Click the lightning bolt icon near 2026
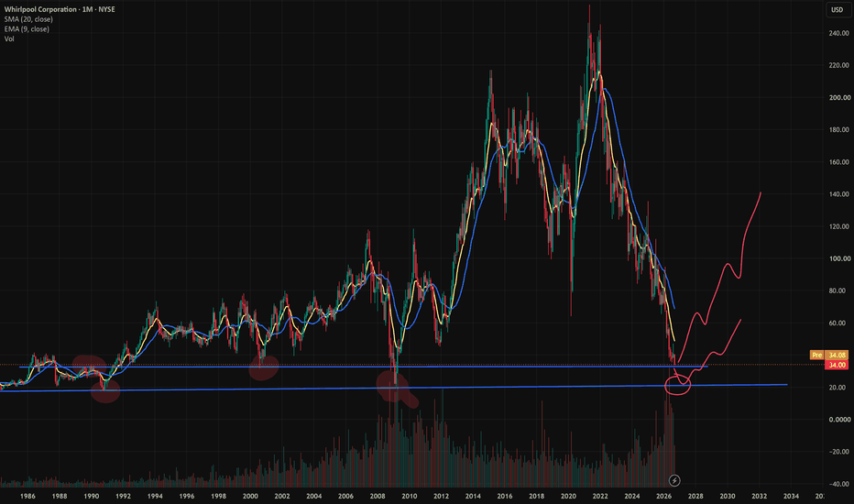The width and height of the screenshot is (854, 504). coord(674,480)
